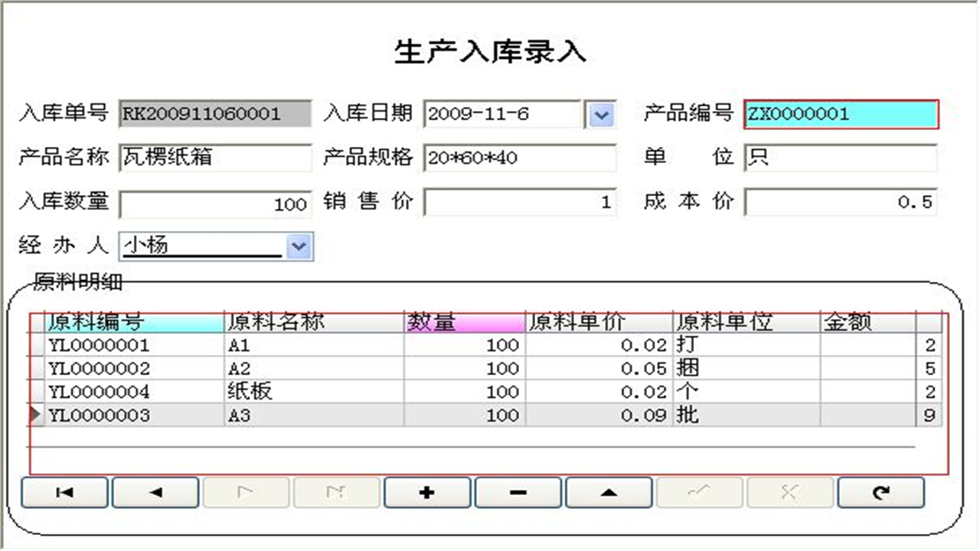Click the plus insert record button
Viewport: 980px width, 551px height.
pyautogui.click(x=427, y=492)
